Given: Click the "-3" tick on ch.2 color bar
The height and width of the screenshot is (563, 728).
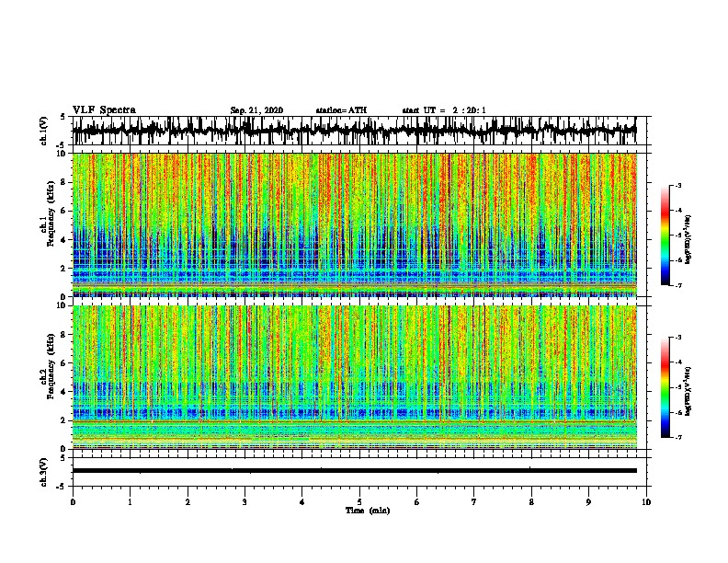Looking at the screenshot, I should pos(677,338).
